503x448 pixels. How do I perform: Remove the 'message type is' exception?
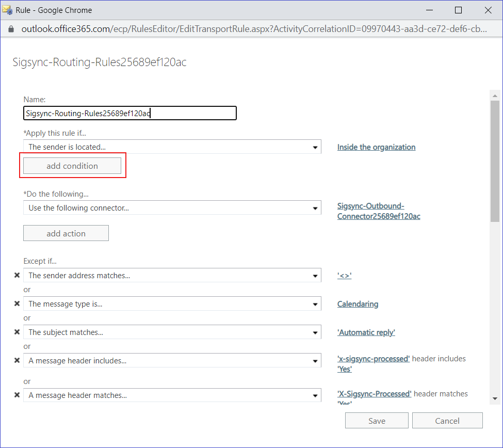tap(17, 305)
